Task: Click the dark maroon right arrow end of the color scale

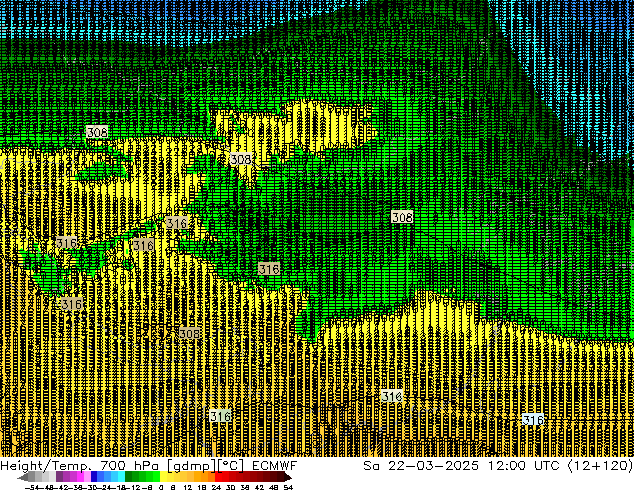Action: click(x=288, y=478)
